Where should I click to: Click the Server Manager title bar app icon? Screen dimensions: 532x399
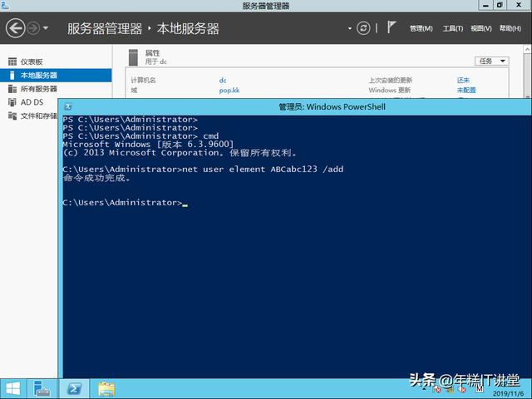click(5, 5)
